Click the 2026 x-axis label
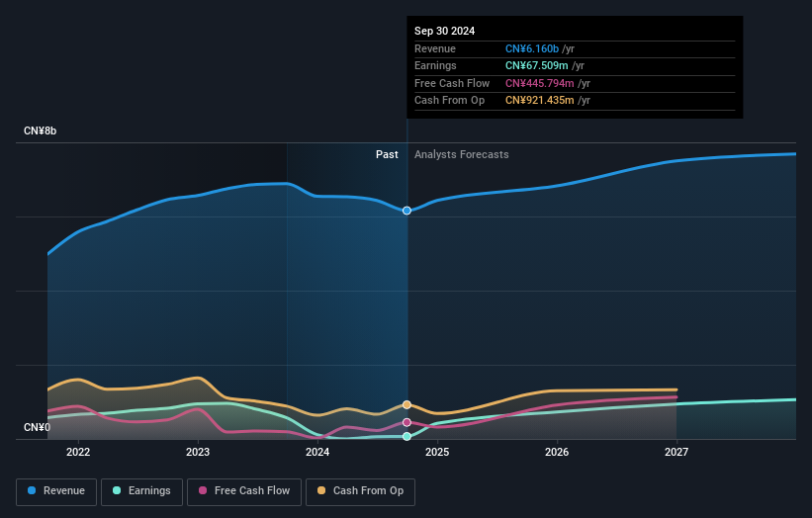This screenshot has height=518, width=812. pos(557,453)
